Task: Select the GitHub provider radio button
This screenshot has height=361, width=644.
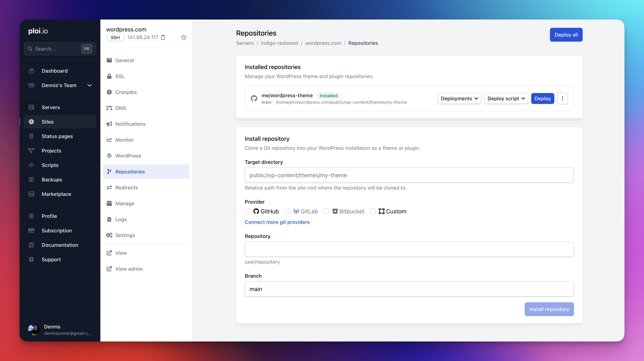Action: [x=247, y=211]
